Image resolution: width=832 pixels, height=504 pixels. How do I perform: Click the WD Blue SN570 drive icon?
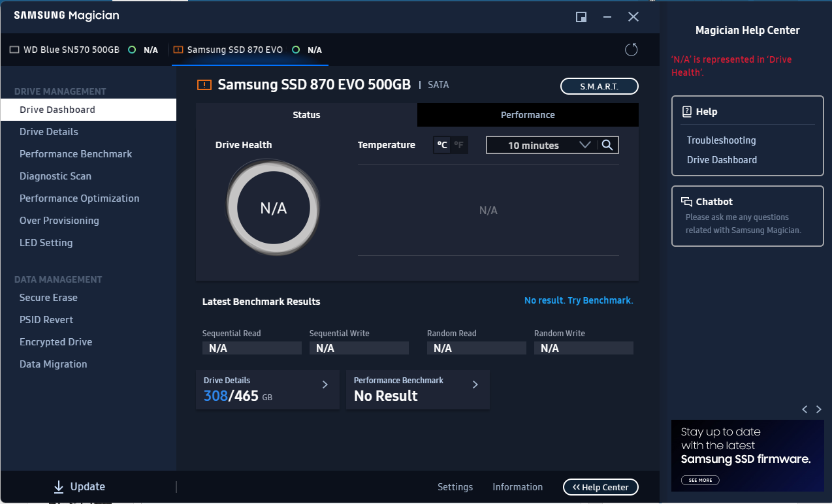click(14, 50)
